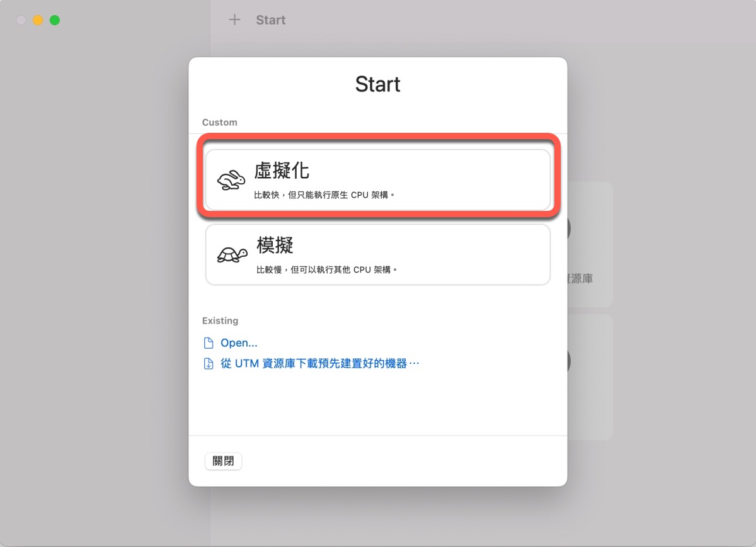The image size is (756, 547).
Task: Choose the 模擬 (Emulate) option card
Action: (378, 255)
